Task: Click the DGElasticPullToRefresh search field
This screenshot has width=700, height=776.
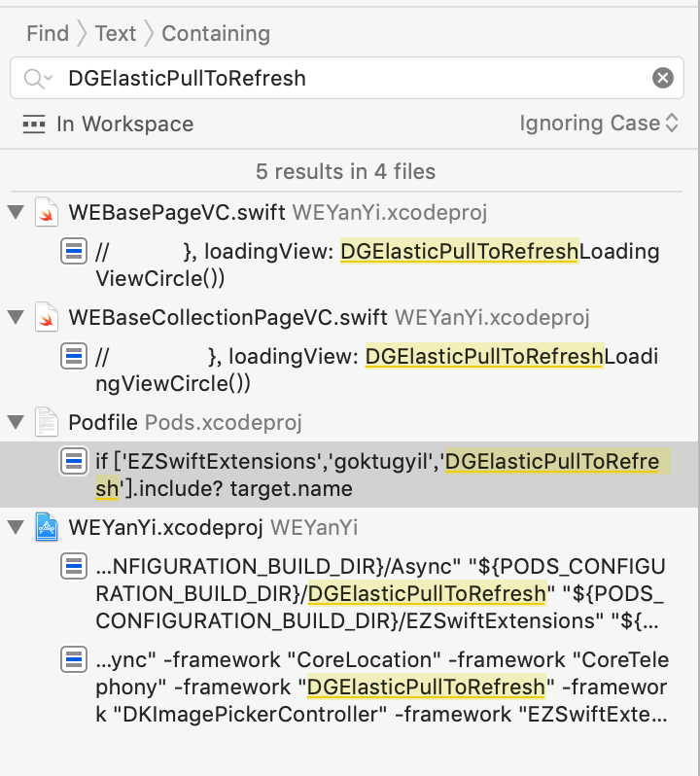Action: coord(347,78)
